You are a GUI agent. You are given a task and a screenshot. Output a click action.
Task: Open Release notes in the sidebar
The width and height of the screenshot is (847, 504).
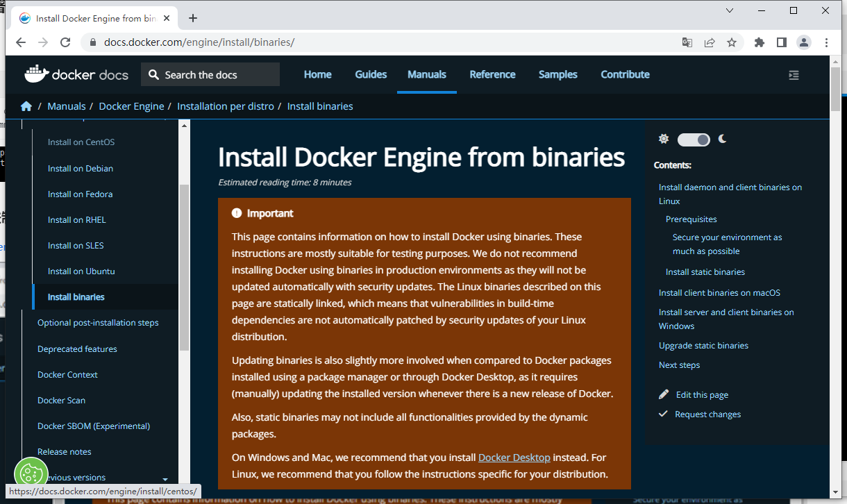(65, 451)
